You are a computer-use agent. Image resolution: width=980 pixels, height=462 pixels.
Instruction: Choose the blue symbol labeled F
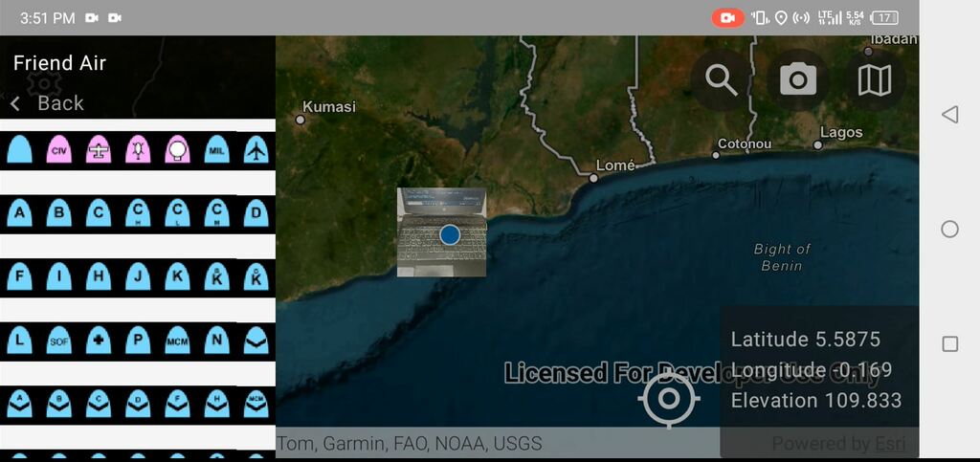click(20, 276)
